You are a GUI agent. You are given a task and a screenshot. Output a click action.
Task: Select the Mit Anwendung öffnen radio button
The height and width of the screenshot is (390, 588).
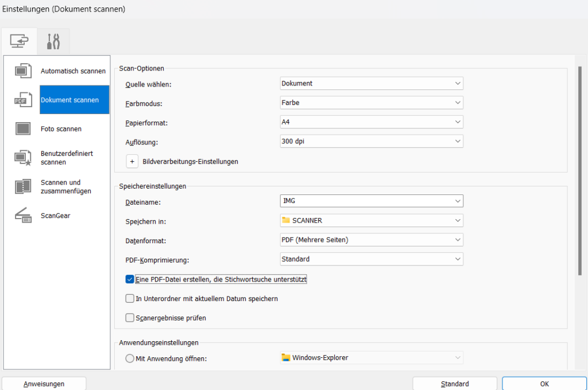click(129, 357)
